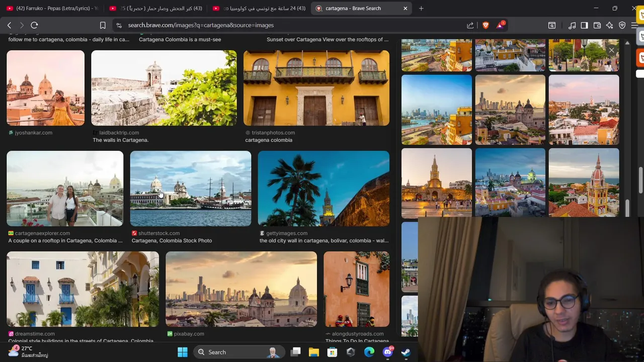Switch to the third YouTube tab about Colombia
Image resolution: width=644 pixels, height=362 pixels.
click(259, 8)
